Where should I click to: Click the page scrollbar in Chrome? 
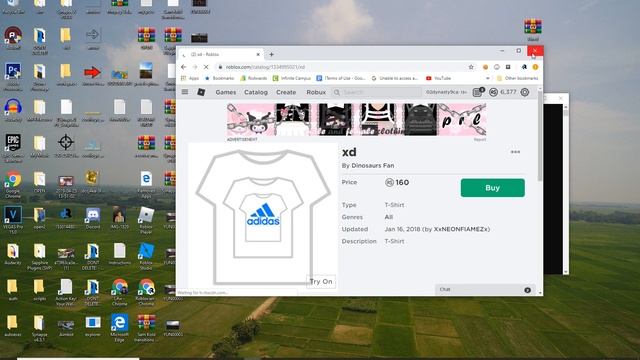tap(540, 135)
